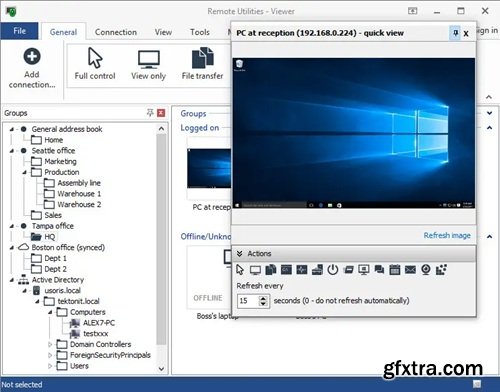Close the quick view popup
This screenshot has width=500, height=392.
[x=466, y=34]
